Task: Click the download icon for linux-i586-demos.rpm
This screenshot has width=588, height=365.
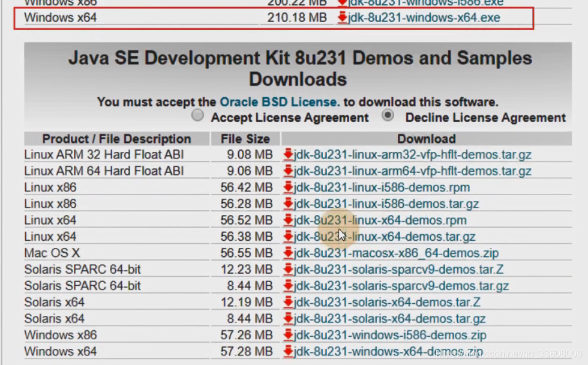Action: click(288, 187)
